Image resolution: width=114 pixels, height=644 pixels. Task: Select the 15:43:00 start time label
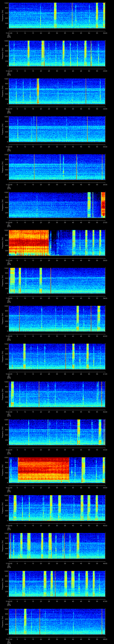9,487
